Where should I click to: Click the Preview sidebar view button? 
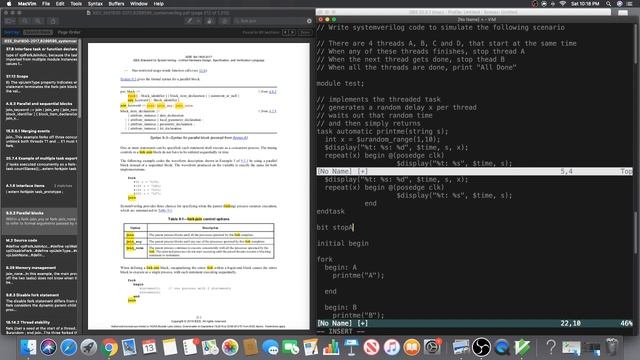[x=10, y=21]
